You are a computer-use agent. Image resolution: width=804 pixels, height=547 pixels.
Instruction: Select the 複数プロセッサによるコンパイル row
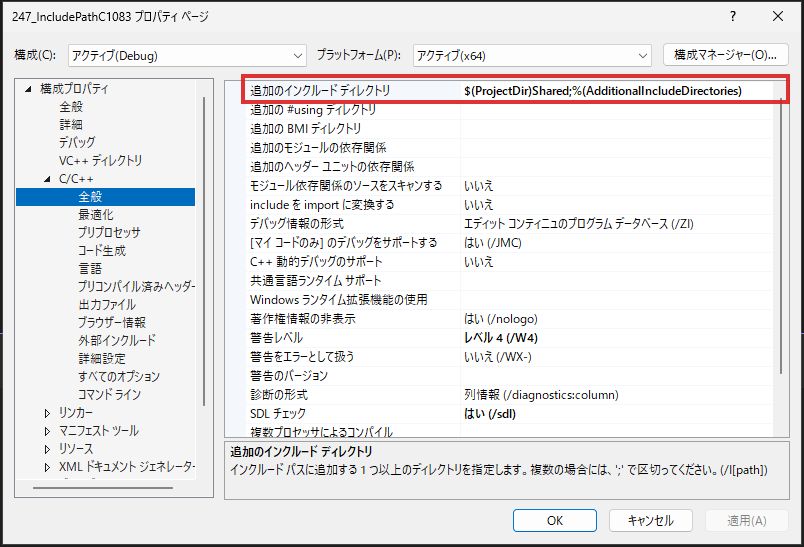pyautogui.click(x=509, y=432)
